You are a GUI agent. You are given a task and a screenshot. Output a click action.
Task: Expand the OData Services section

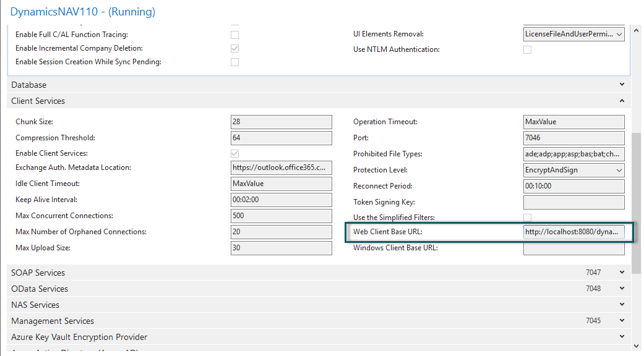(x=622, y=289)
